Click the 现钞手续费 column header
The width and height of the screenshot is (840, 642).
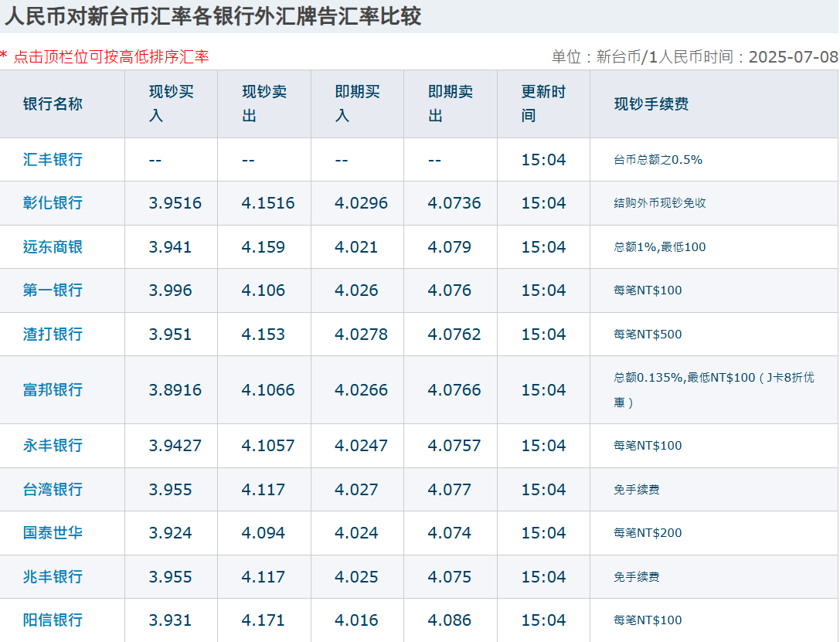714,104
